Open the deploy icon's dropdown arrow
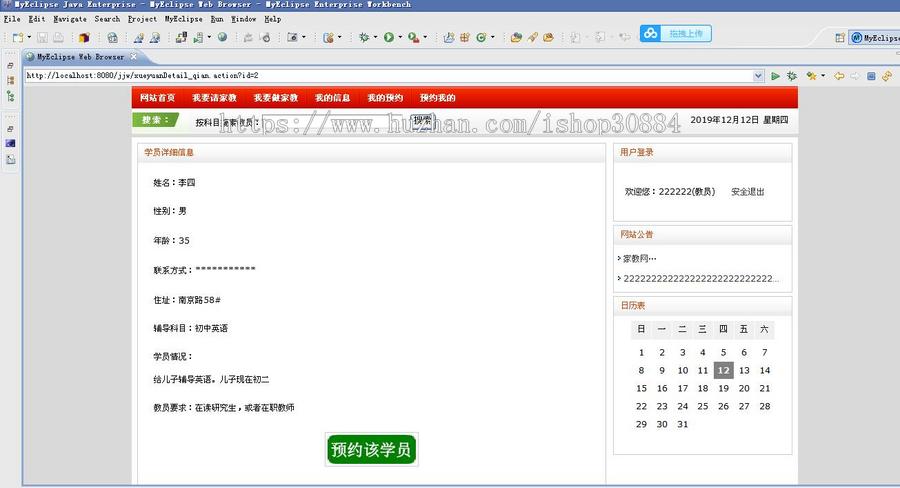 tap(209, 37)
